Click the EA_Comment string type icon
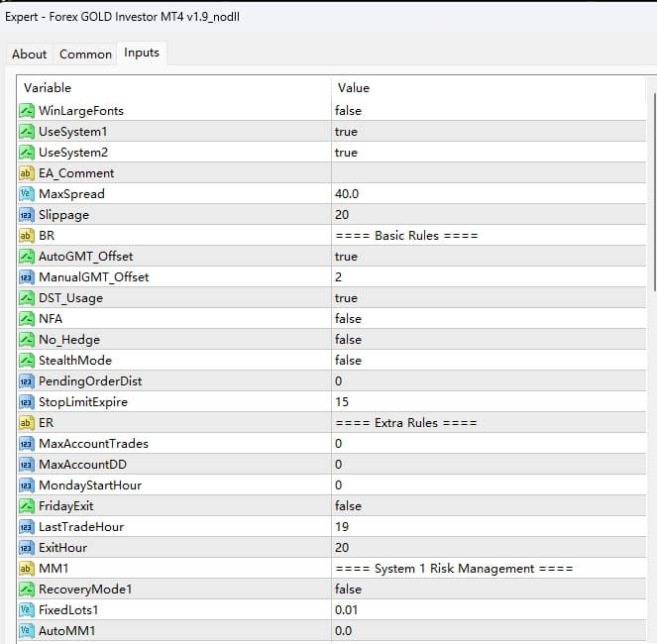 pos(27,173)
